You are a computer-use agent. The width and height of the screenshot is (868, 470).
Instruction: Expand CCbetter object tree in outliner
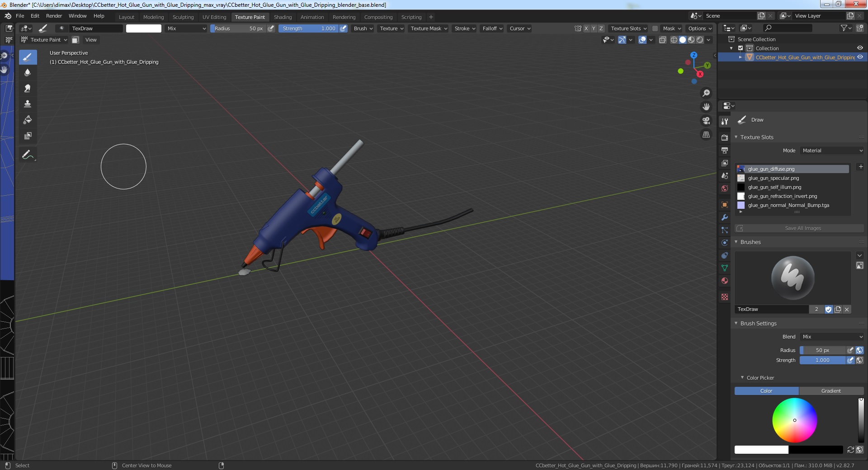741,57
